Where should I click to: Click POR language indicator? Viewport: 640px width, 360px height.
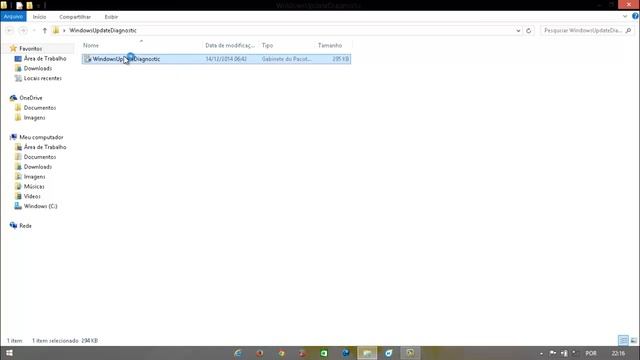point(591,353)
